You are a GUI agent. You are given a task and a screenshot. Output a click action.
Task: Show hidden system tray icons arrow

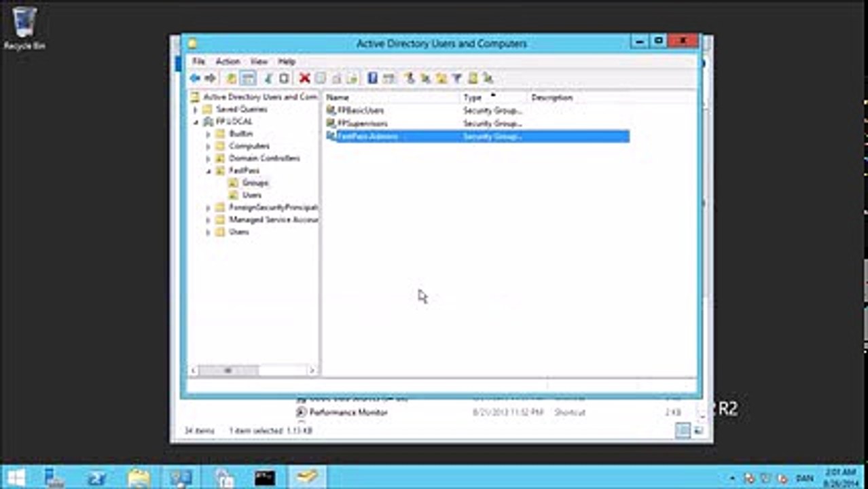click(x=733, y=478)
